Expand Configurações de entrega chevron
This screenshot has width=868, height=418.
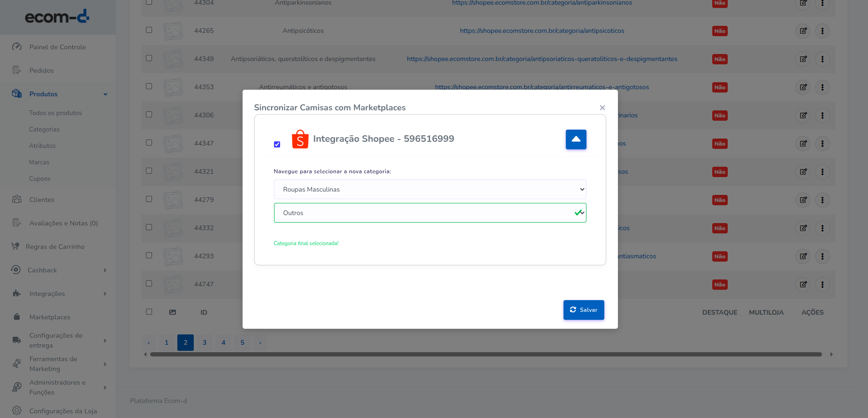click(105, 341)
